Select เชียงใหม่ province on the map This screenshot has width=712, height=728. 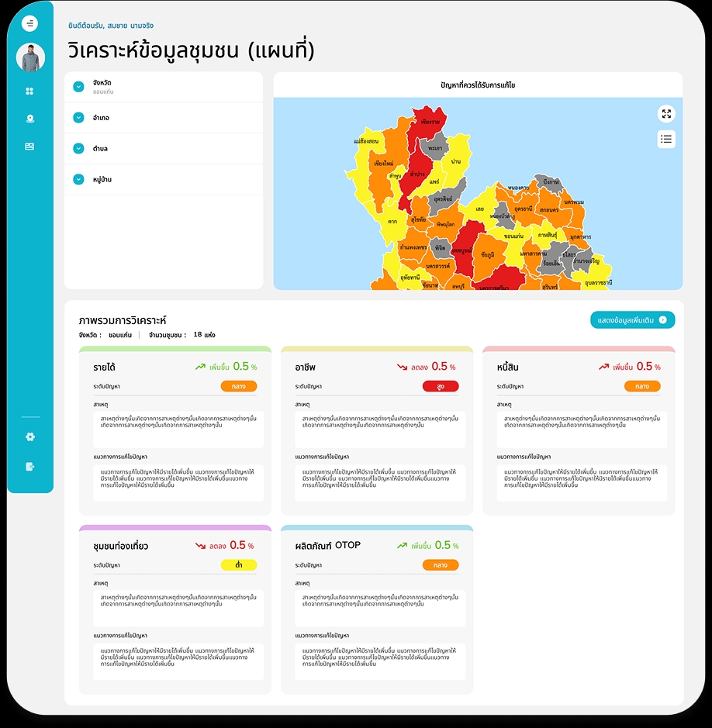[384, 164]
